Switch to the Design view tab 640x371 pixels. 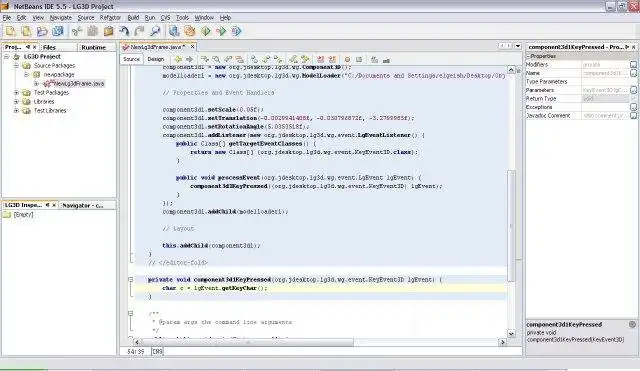[156, 59]
